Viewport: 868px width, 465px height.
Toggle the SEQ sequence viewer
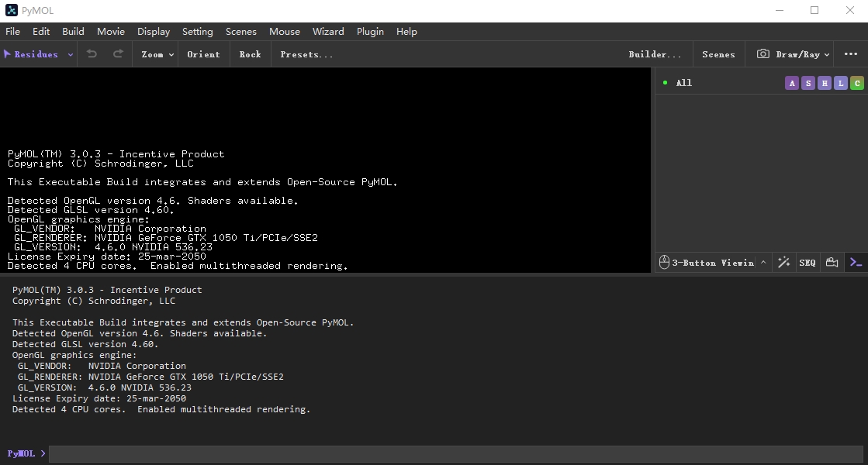tap(807, 263)
